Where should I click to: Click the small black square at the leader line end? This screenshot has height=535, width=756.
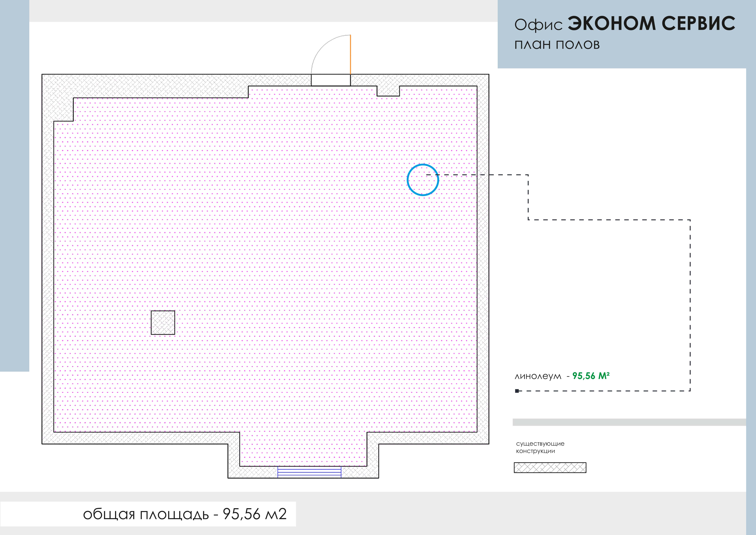pyautogui.click(x=517, y=391)
